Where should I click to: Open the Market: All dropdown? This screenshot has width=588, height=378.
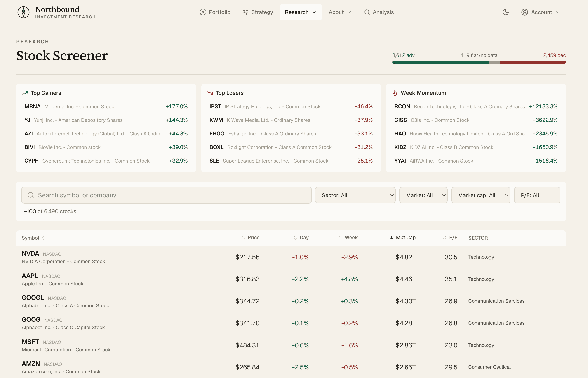423,195
